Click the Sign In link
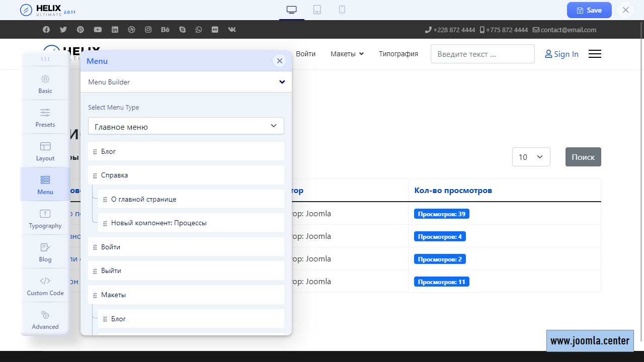 pyautogui.click(x=561, y=54)
